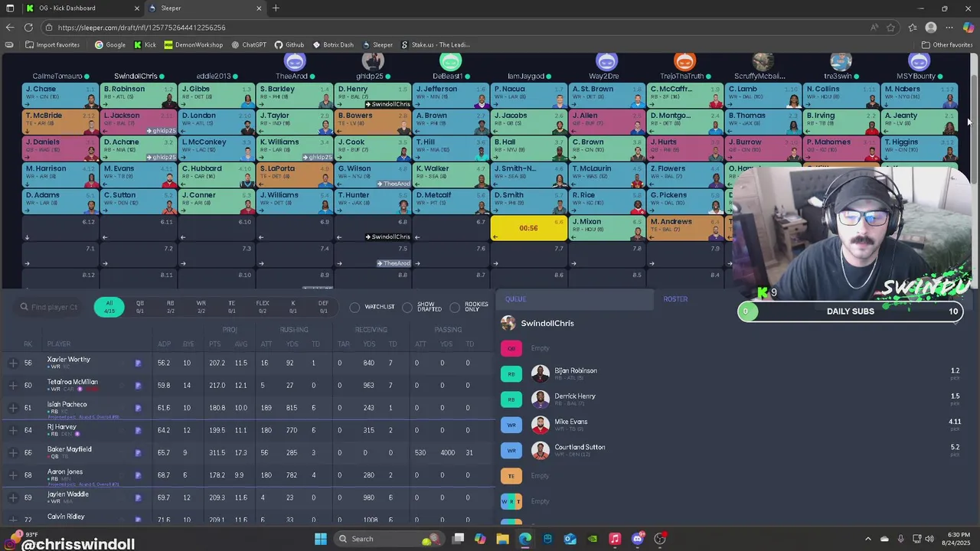Select the All positions filter

109,307
